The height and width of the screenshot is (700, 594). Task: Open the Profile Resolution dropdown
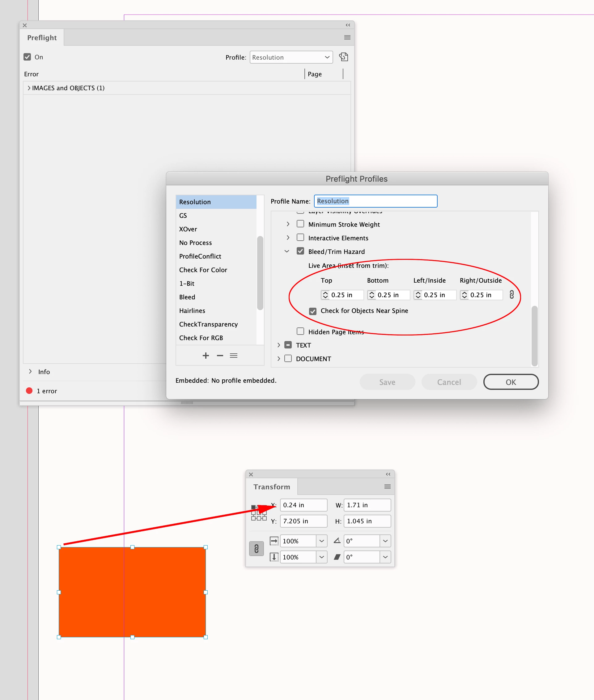pos(291,57)
